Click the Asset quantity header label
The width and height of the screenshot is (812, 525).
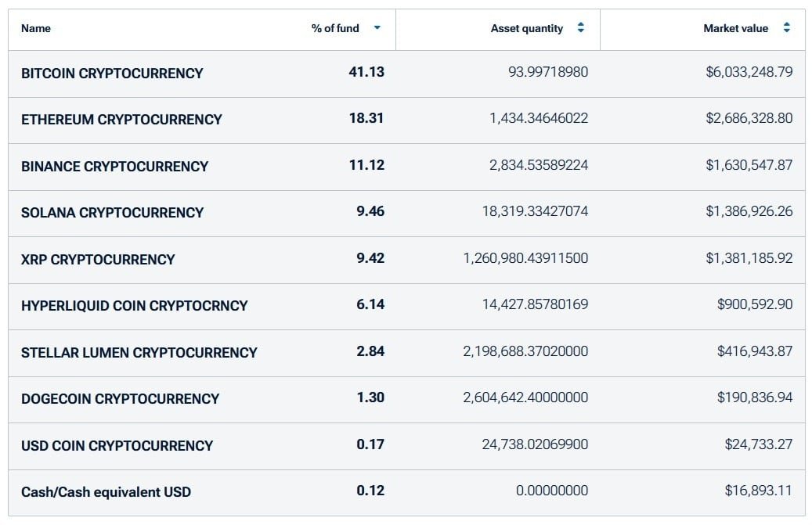tap(527, 28)
